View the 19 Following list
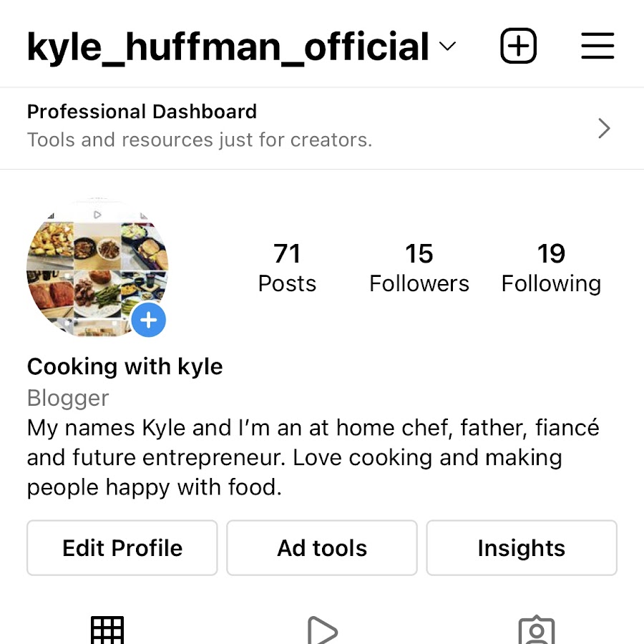Viewport: 644px width, 644px height. pyautogui.click(x=551, y=268)
